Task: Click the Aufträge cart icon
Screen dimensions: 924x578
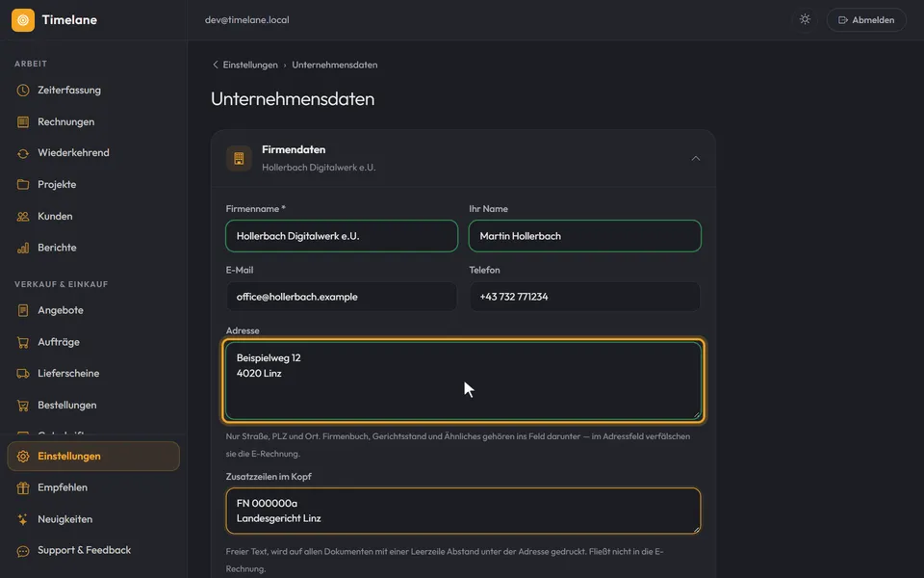Action: tap(23, 342)
